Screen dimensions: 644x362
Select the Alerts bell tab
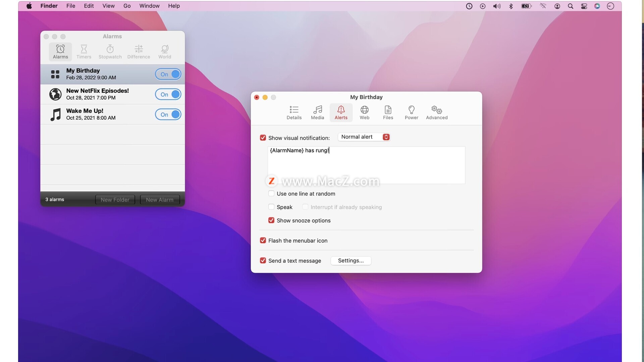coord(341,112)
